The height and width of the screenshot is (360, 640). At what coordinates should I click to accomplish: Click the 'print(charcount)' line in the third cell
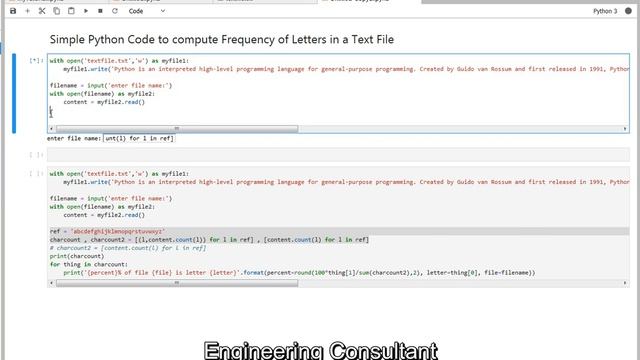click(x=77, y=256)
